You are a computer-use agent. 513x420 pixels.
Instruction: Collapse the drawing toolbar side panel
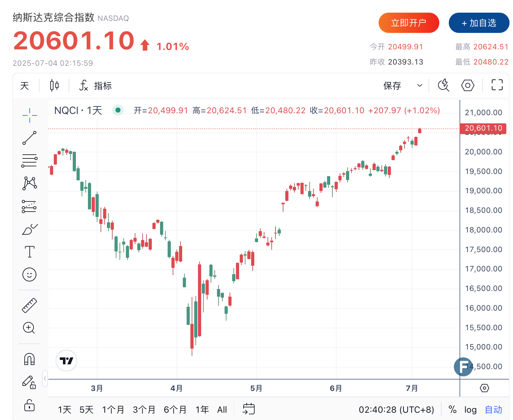coord(45,378)
